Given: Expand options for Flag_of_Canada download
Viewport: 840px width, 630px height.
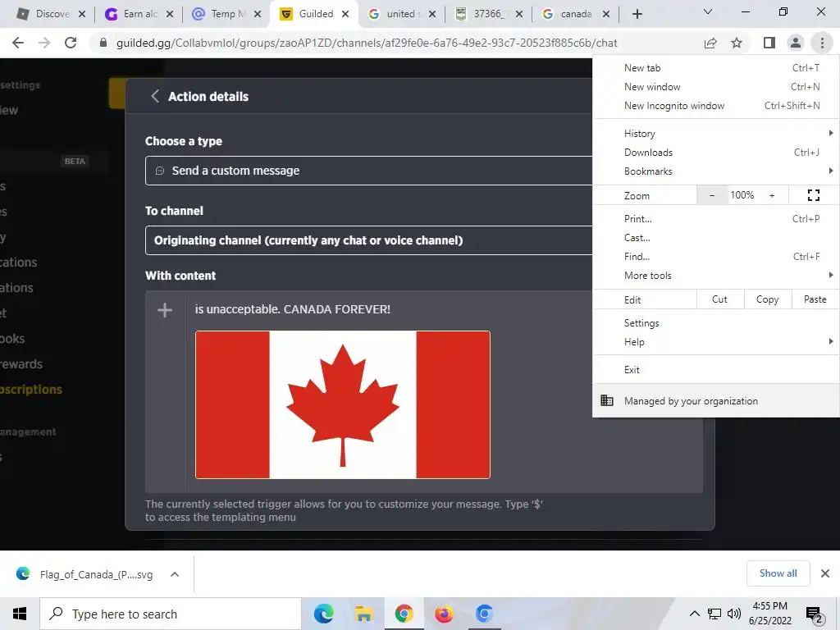Looking at the screenshot, I should (175, 574).
